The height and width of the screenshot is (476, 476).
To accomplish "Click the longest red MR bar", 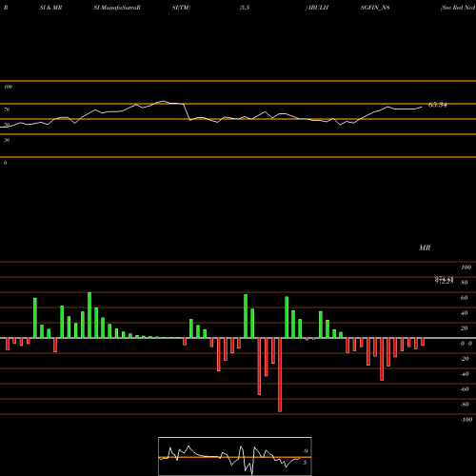I will click(280, 375).
